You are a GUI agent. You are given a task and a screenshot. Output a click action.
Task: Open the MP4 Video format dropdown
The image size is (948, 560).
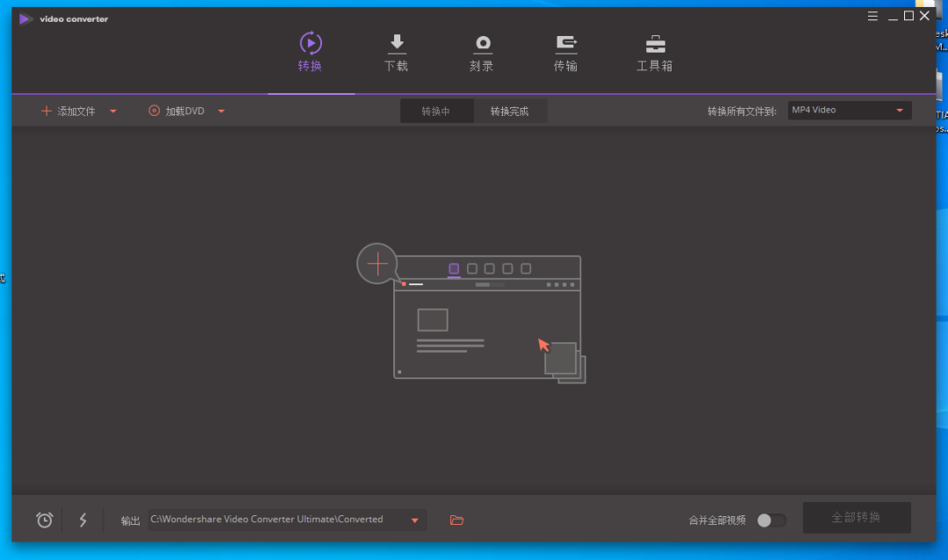click(850, 110)
